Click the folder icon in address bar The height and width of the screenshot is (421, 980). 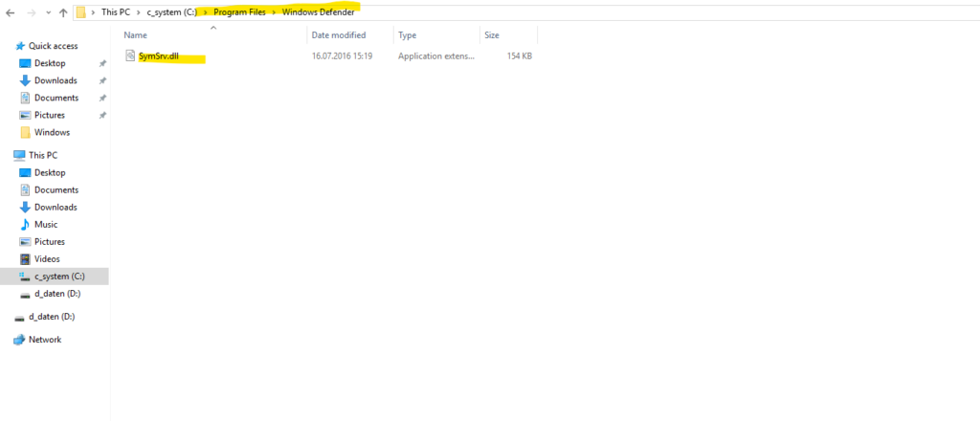81,12
